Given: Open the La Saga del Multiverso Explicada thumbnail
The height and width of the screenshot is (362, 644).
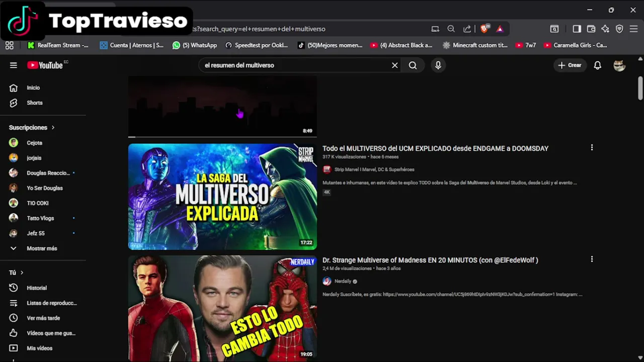Looking at the screenshot, I should coord(222,197).
